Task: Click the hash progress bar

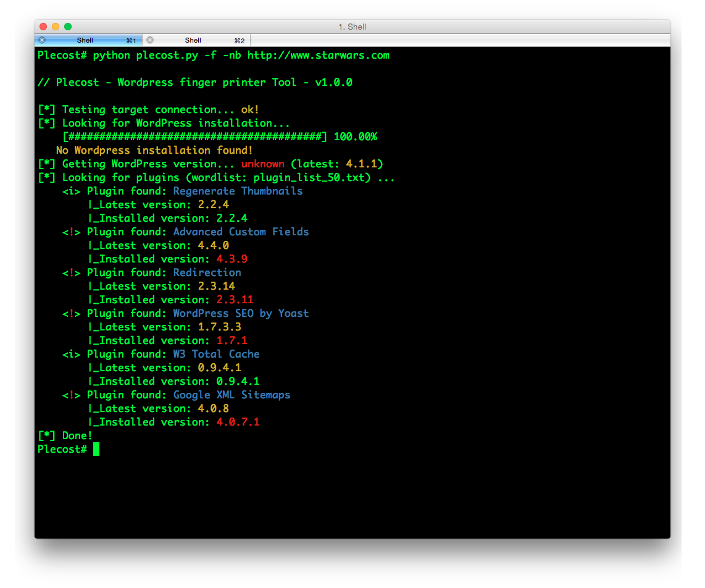Action: click(194, 136)
